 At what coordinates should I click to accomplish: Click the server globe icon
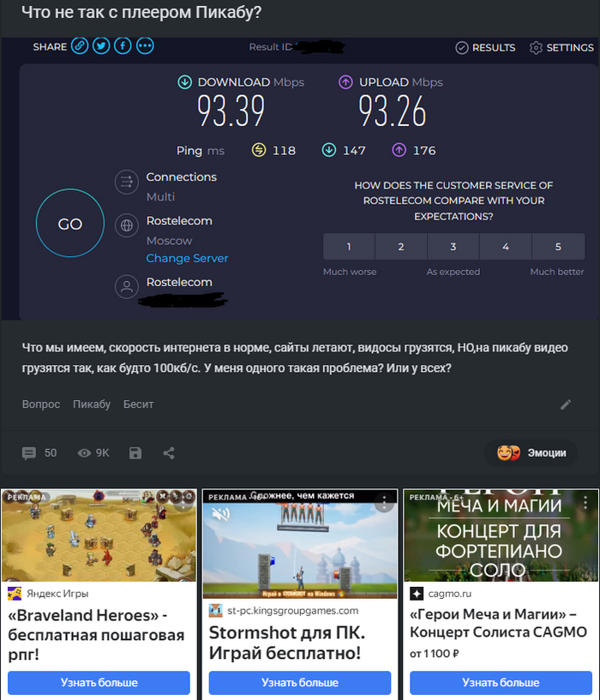127,225
